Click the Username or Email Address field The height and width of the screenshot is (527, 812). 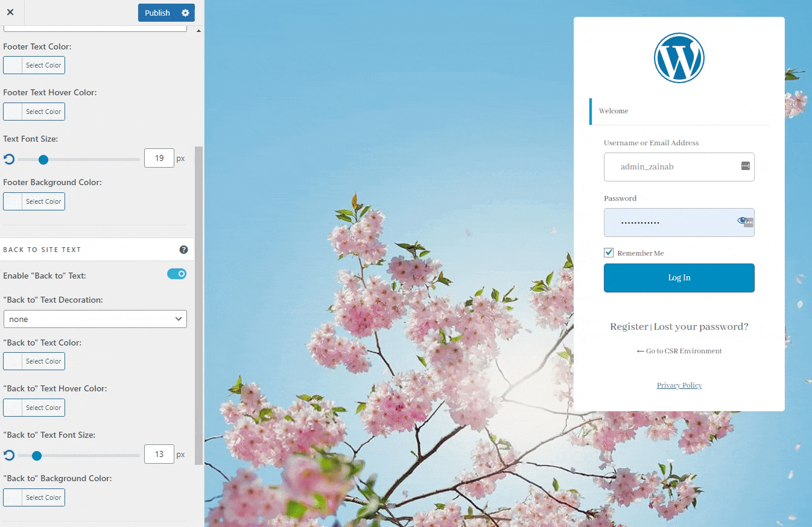[x=679, y=166]
